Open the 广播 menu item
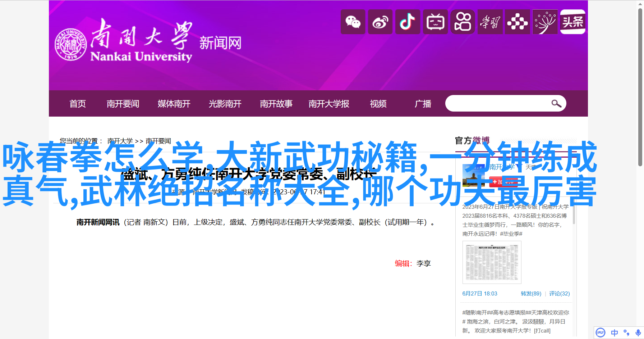 (423, 104)
